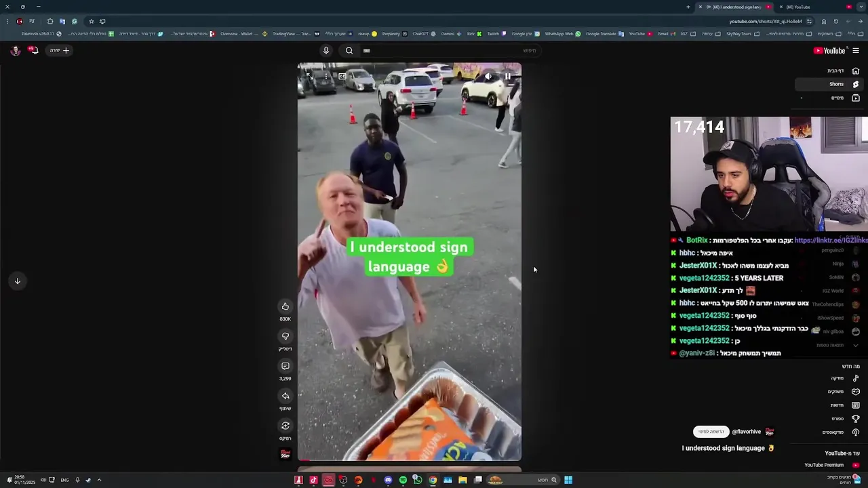Open the @flavorhive channel name
Screen dimensions: 868x488
[747, 432]
